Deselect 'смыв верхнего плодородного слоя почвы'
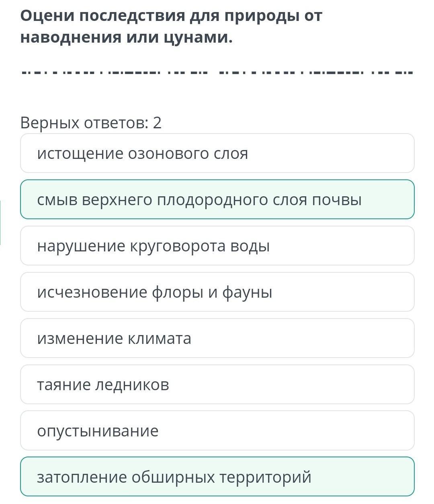This screenshot has height=504, width=434. (217, 200)
